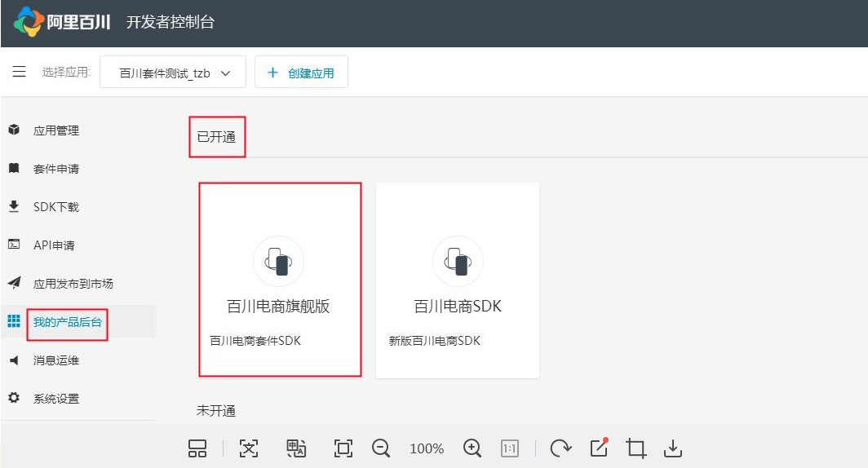Screen dimensions: 868x468
Task: Click the 百川电商套件SDK description text
Action: (x=255, y=341)
